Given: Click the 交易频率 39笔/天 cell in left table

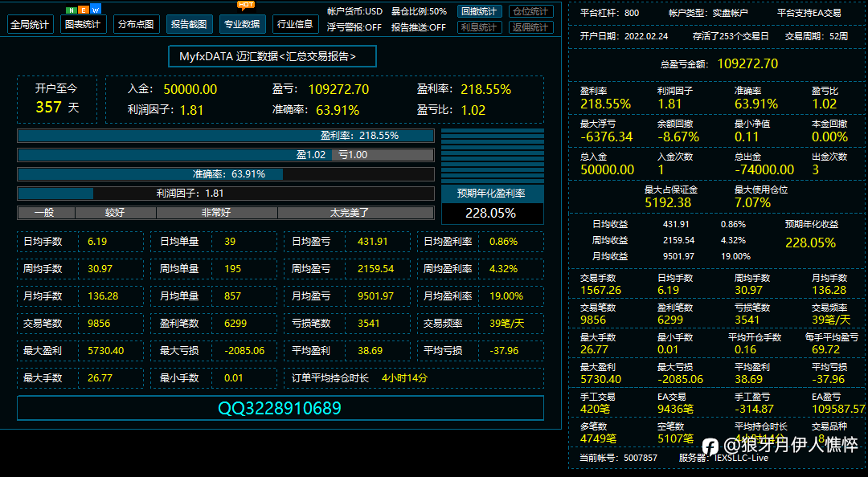Looking at the screenshot, I should 481,324.
